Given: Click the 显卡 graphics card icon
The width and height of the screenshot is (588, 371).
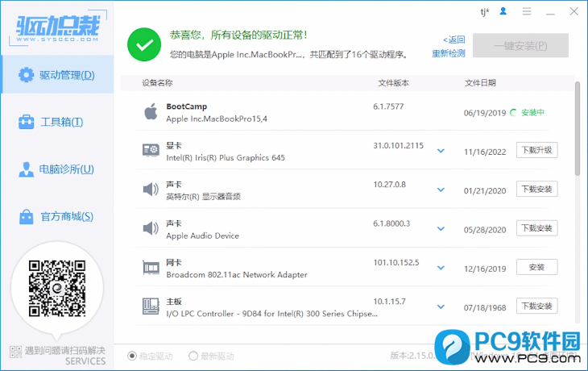Looking at the screenshot, I should 151,151.
